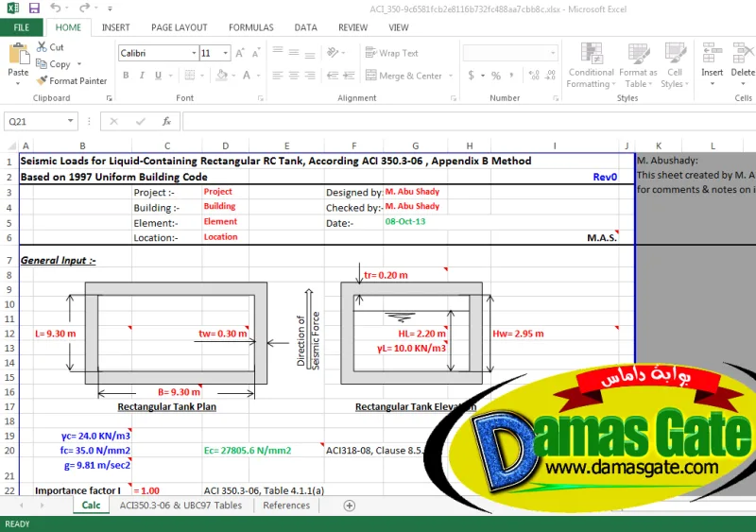Image resolution: width=756 pixels, height=532 pixels.
Task: Switch to the PAGE LAYOUT tab
Action: [180, 27]
